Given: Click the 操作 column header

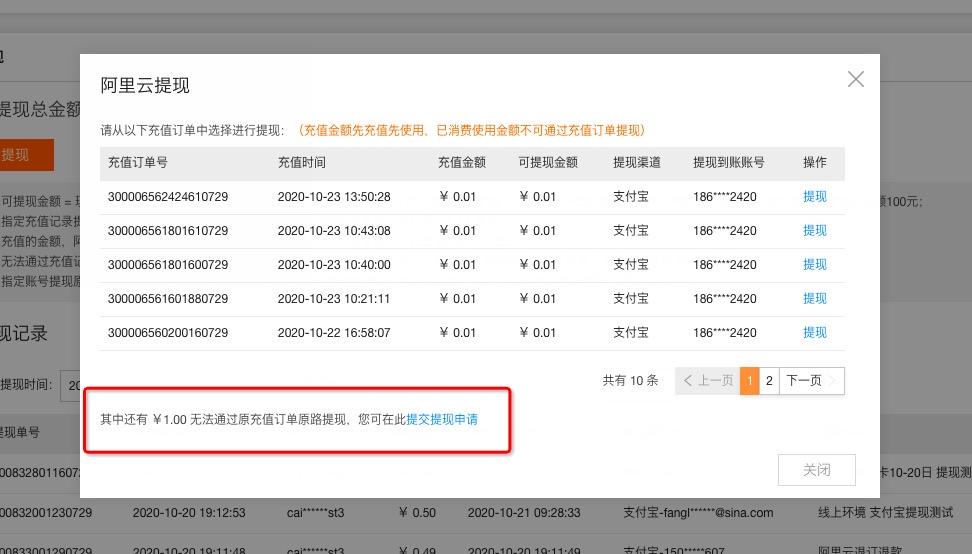Looking at the screenshot, I should [x=815, y=162].
